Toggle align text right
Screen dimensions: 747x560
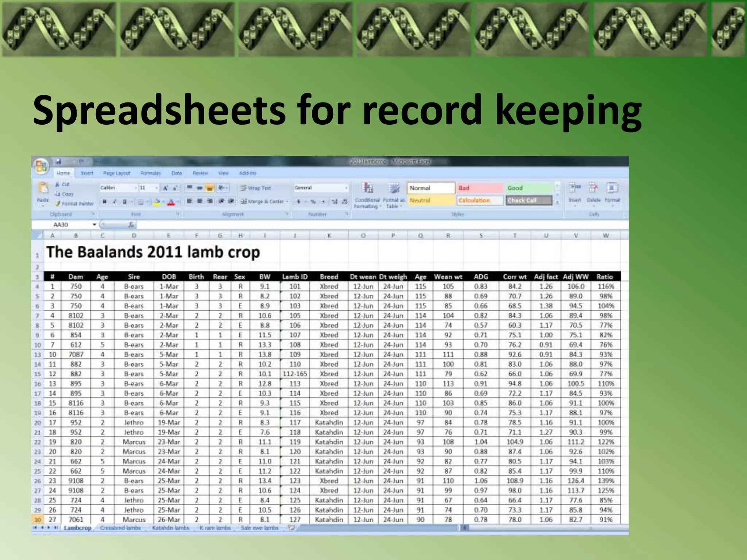(x=210, y=201)
